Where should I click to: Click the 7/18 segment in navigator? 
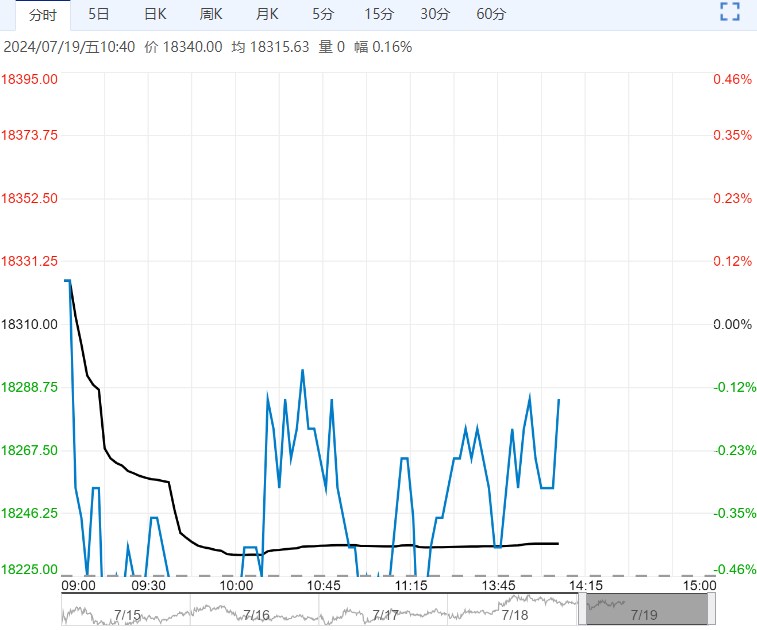pyautogui.click(x=514, y=614)
